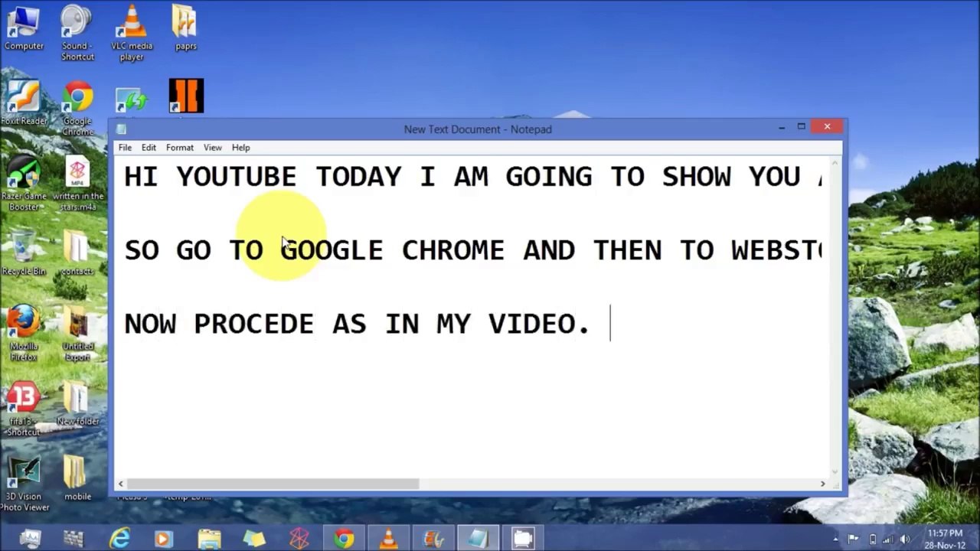Select 3D Vision Photo Viewer shortcut
The width and height of the screenshot is (980, 551).
pyautogui.click(x=24, y=483)
